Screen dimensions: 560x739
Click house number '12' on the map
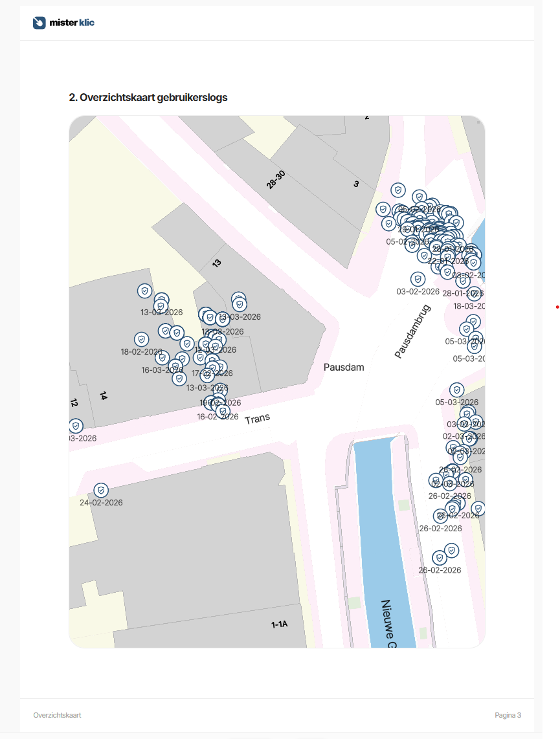(x=74, y=403)
